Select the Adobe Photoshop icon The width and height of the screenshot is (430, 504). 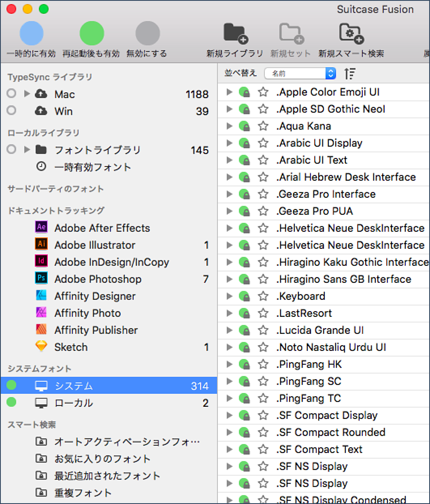click(41, 278)
